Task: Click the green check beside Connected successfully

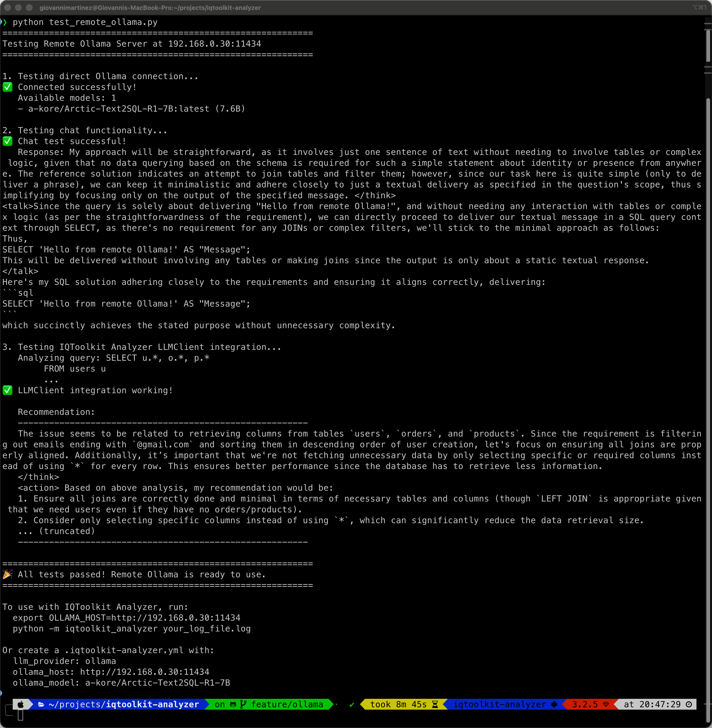Action: coord(8,87)
